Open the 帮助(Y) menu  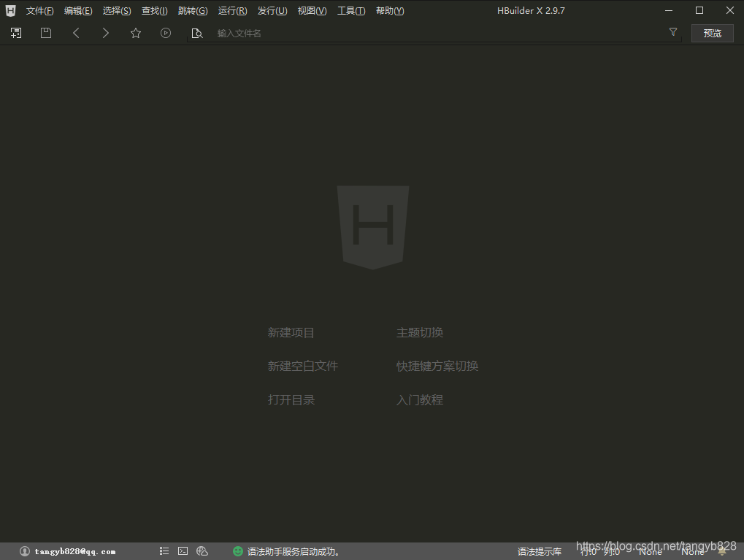(x=390, y=10)
